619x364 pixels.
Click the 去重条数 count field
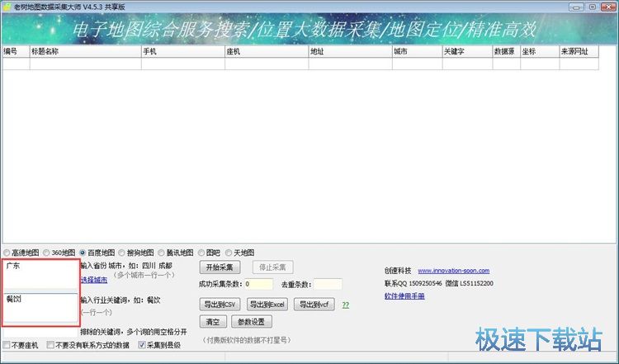[328, 284]
